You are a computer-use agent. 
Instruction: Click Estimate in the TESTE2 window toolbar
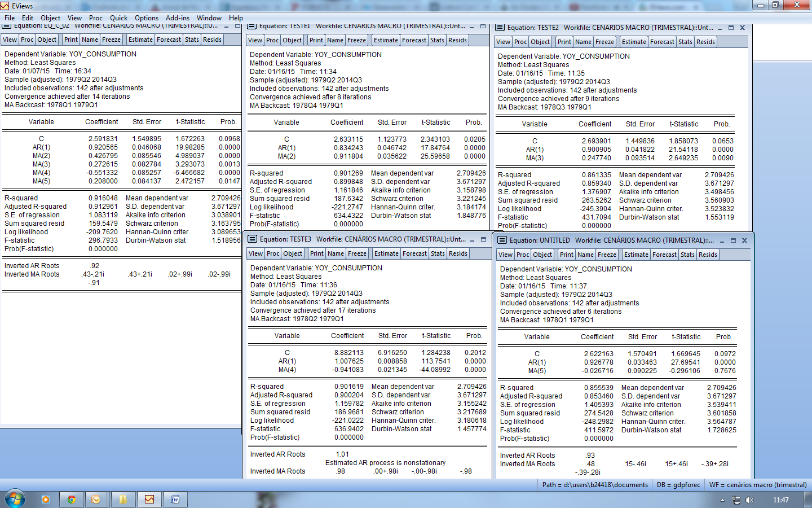(634, 42)
